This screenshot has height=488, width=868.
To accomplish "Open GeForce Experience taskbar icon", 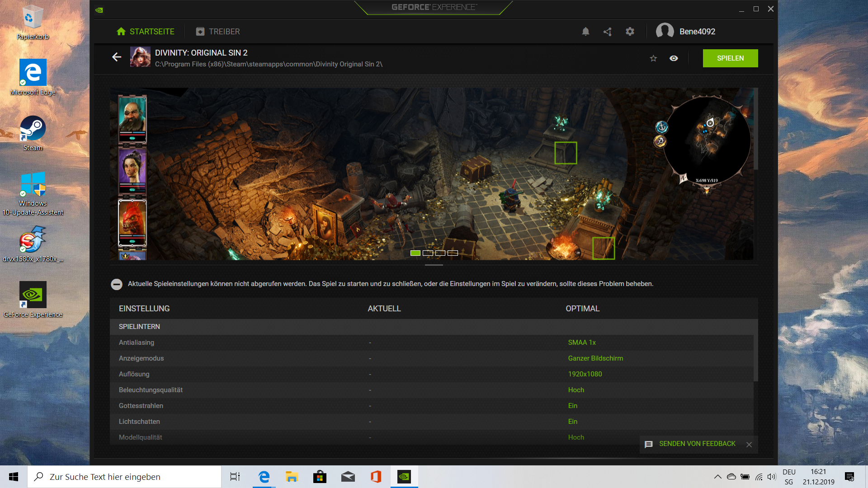I will 404,477.
